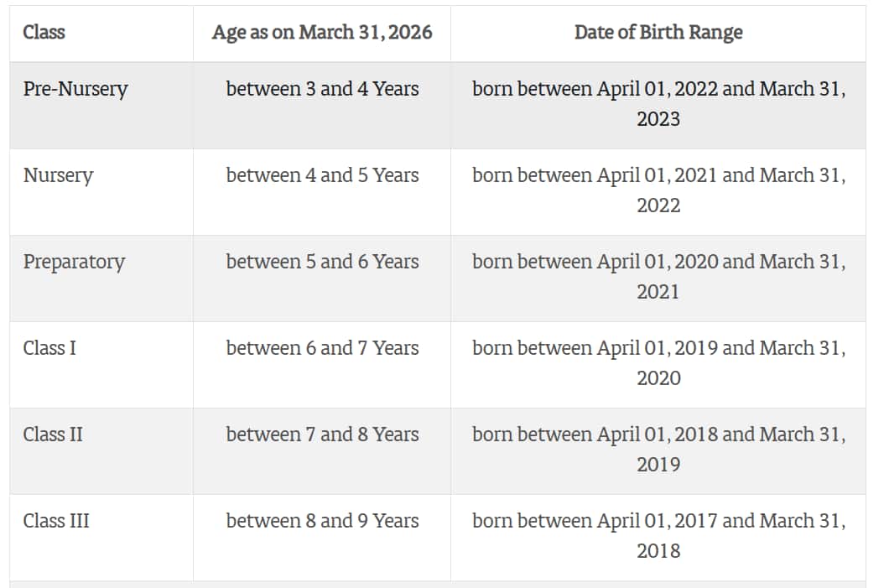The image size is (884, 588).
Task: Select the Preparatory class cell
Action: point(74,262)
